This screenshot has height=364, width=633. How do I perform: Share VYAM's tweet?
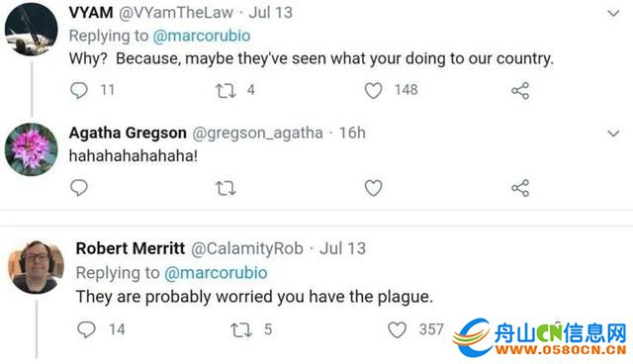tap(520, 90)
